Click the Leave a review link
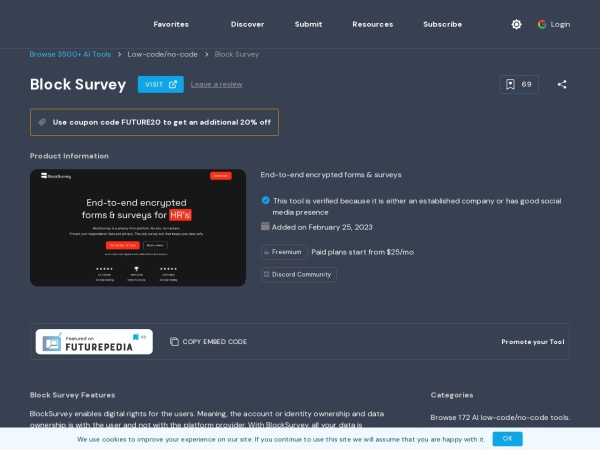This screenshot has height=450, width=600. 217,85
